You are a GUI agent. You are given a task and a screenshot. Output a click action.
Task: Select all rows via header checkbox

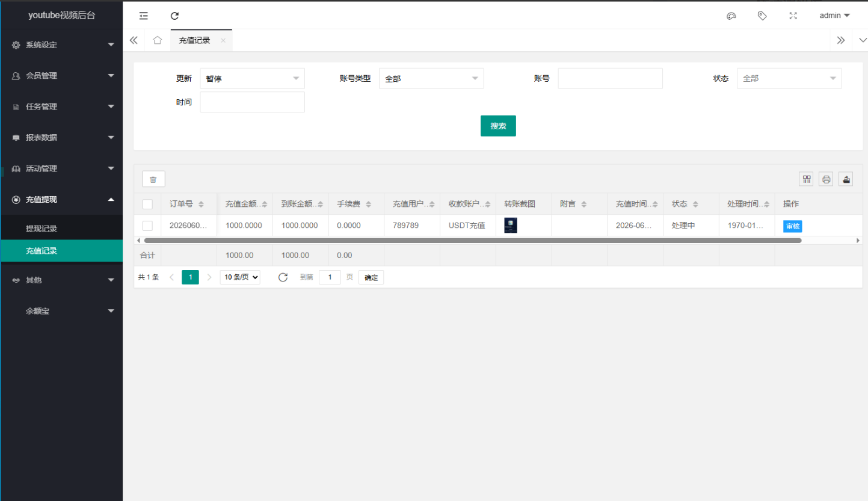(147, 204)
